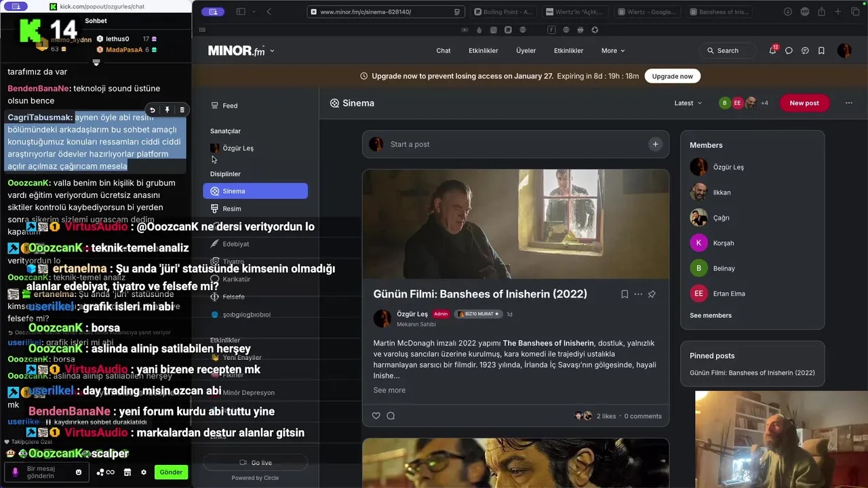Open new tab with plus icon
Image resolution: width=868 pixels, height=488 pixels.
pyautogui.click(x=837, y=12)
